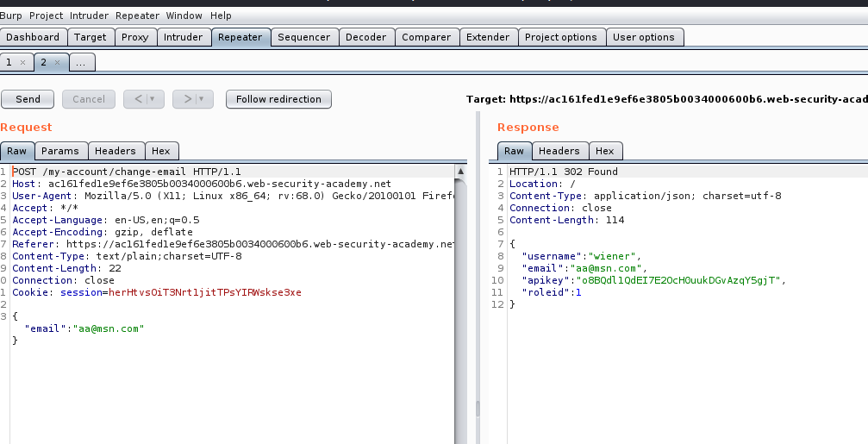Select the Response Raw tab
Image resolution: width=868 pixels, height=444 pixels.
(x=515, y=151)
